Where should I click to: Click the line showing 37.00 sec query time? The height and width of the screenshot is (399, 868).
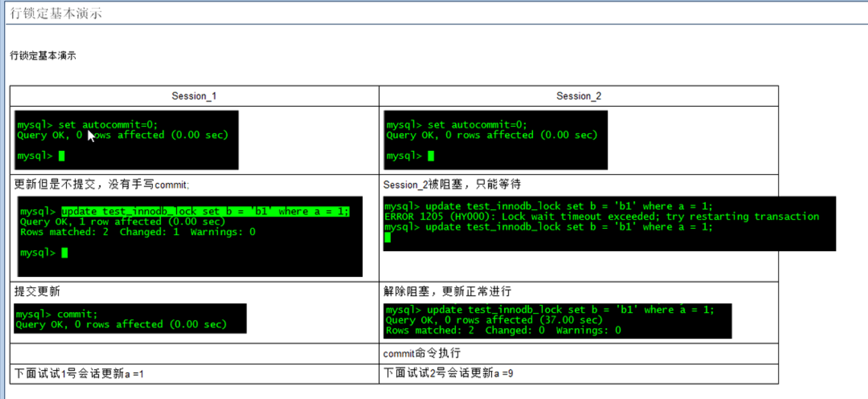click(494, 320)
